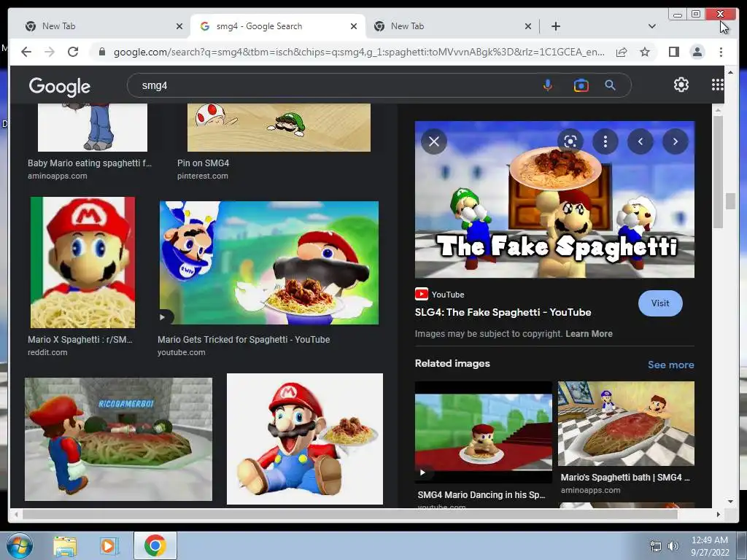Open the Google apps grid

click(717, 85)
